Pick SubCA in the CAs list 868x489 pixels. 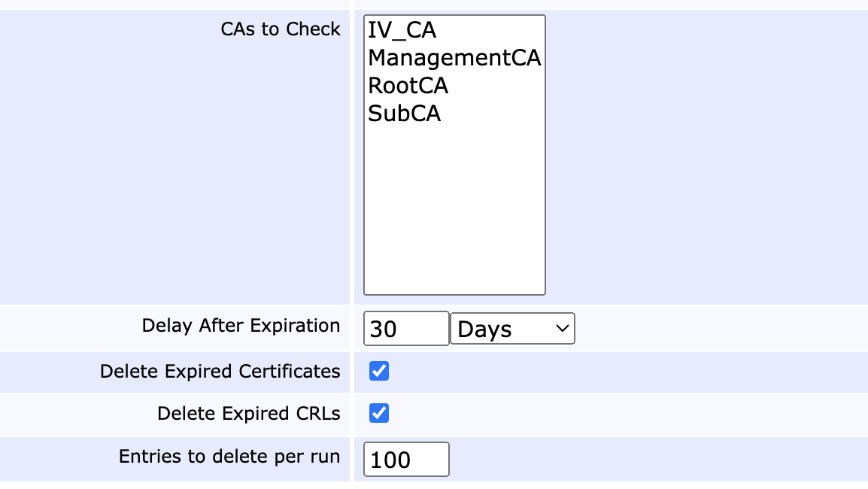point(404,114)
